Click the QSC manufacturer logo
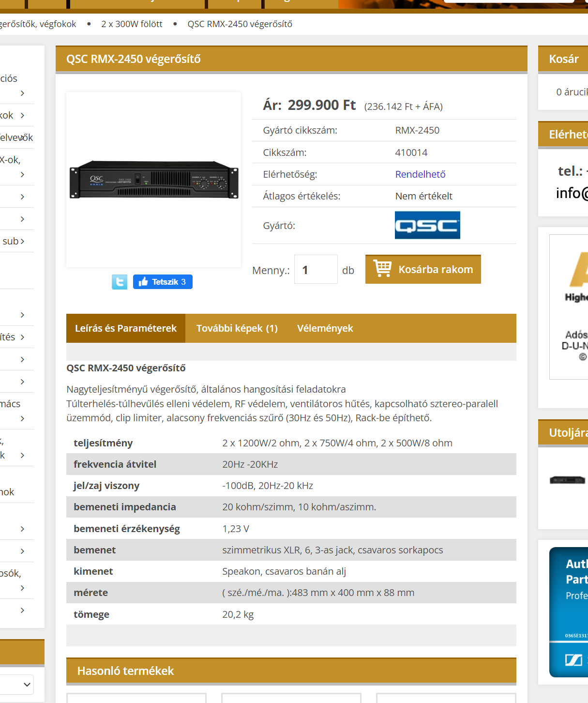This screenshot has width=588, height=703. coord(427,225)
